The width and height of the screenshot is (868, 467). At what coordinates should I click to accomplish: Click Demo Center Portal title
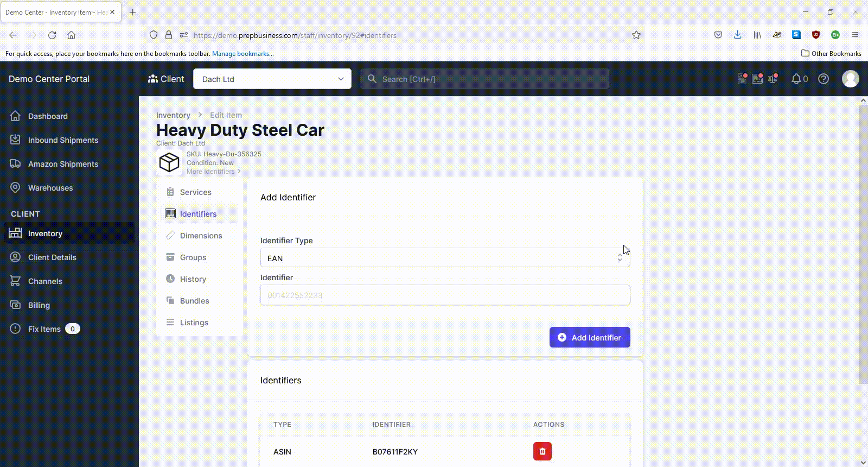click(x=49, y=79)
